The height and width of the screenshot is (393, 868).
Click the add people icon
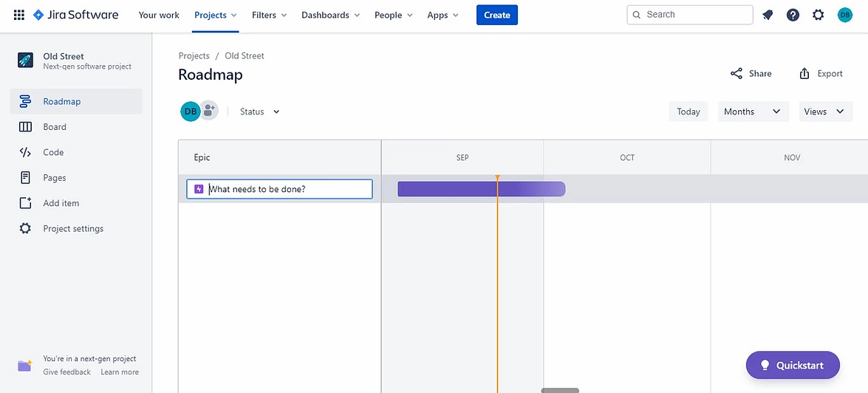point(209,111)
